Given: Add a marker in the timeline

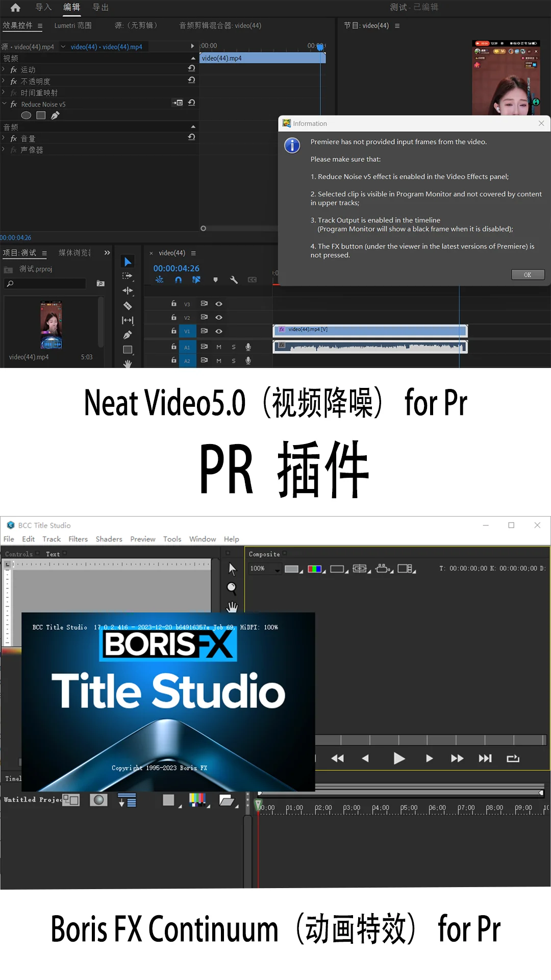Looking at the screenshot, I should 215,280.
